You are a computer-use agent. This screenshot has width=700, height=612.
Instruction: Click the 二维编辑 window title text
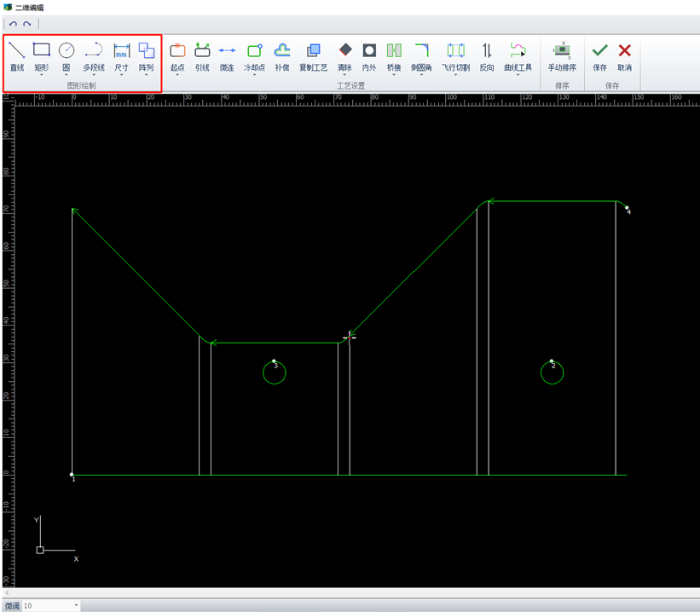pyautogui.click(x=30, y=8)
